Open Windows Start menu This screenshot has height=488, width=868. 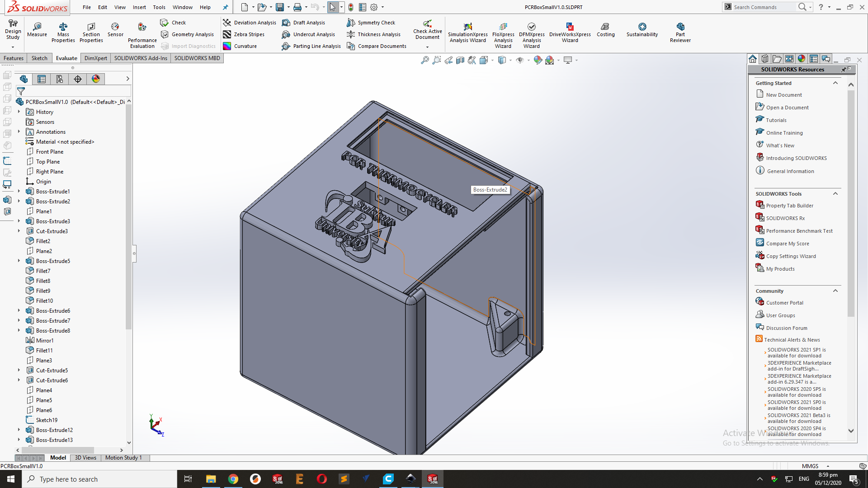click(x=11, y=479)
